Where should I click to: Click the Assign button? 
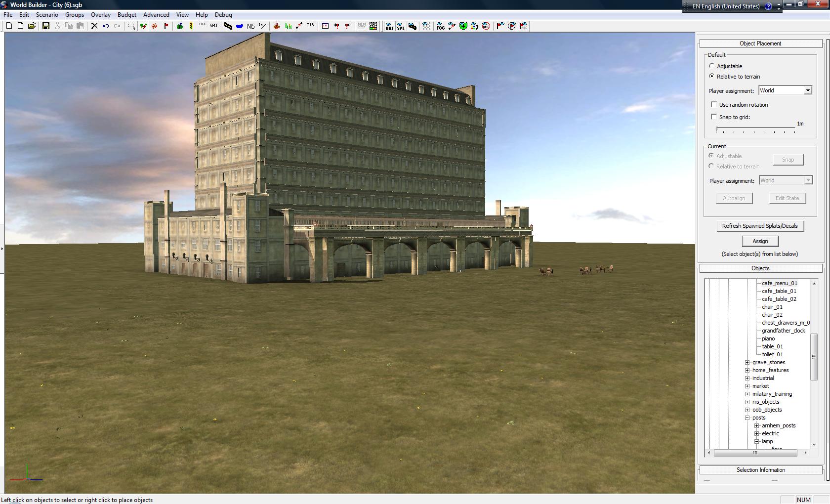(760, 241)
